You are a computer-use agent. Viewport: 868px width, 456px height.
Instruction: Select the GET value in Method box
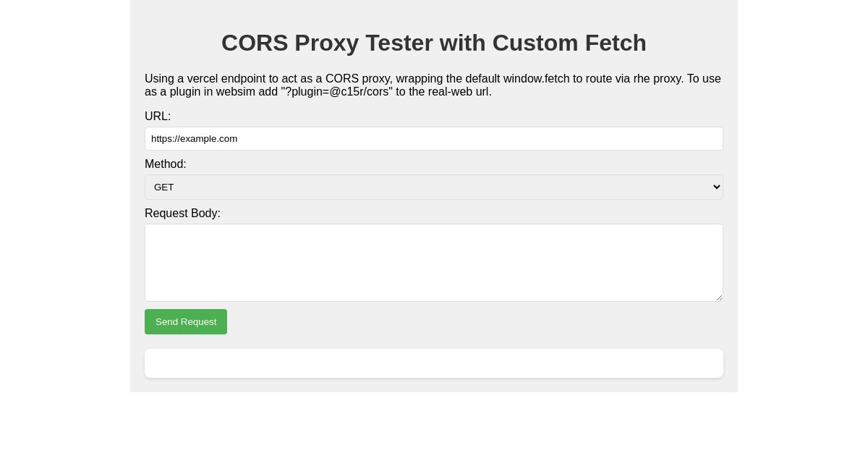[x=164, y=187]
